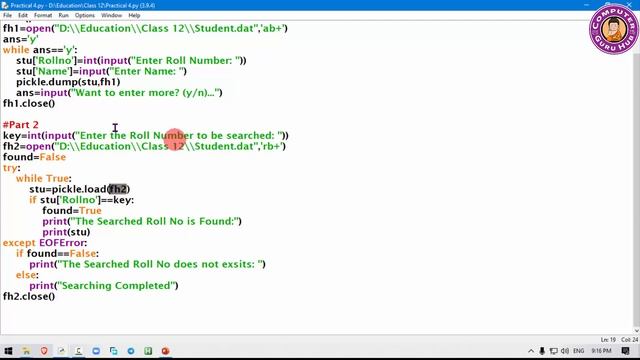The height and width of the screenshot is (360, 640).
Task: Click the scrollbar down arrow
Action: (x=636, y=331)
